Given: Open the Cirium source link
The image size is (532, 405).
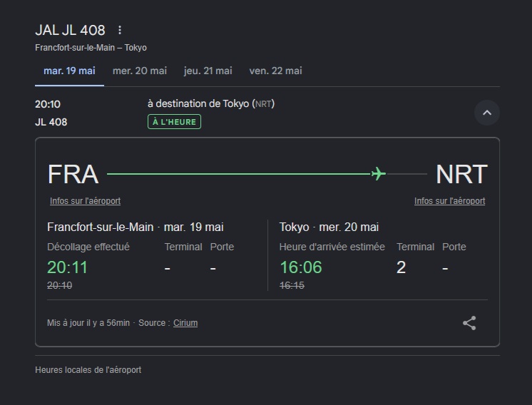Looking at the screenshot, I should pos(185,323).
